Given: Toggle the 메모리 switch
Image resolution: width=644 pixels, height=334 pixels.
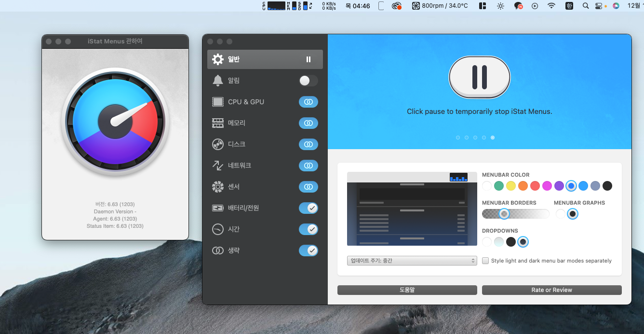Looking at the screenshot, I should [309, 123].
